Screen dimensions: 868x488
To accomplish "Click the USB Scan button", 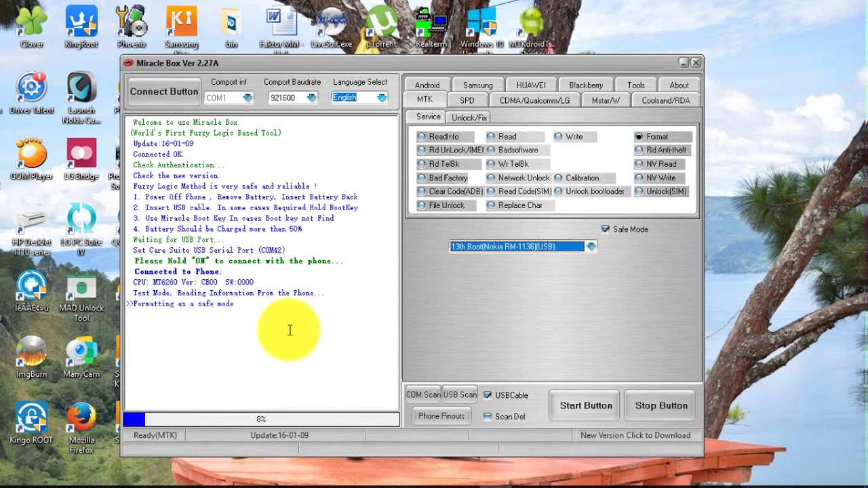I will pos(460,394).
